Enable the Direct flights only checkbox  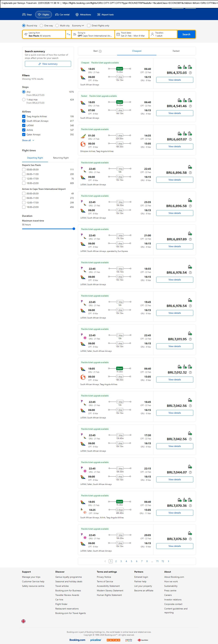pos(89,26)
